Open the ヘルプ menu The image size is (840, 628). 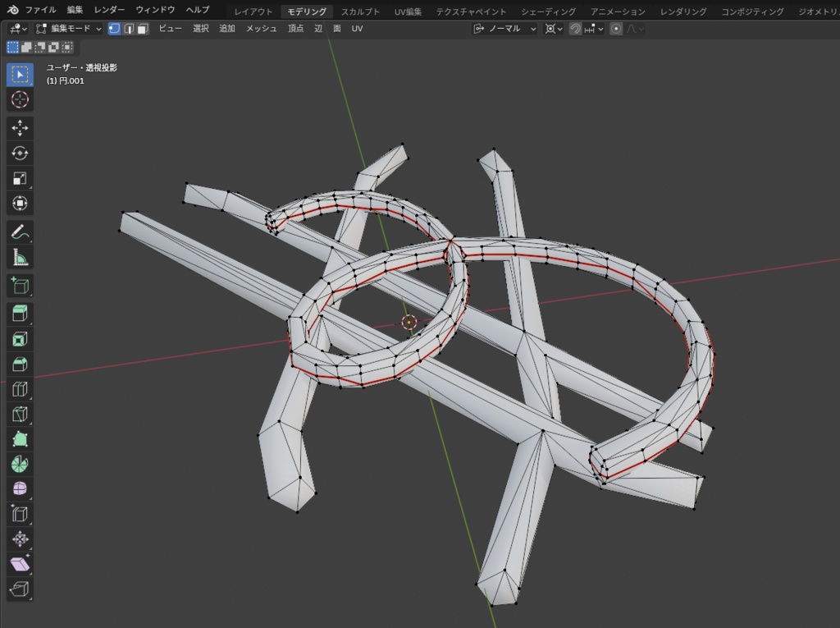pyautogui.click(x=198, y=10)
